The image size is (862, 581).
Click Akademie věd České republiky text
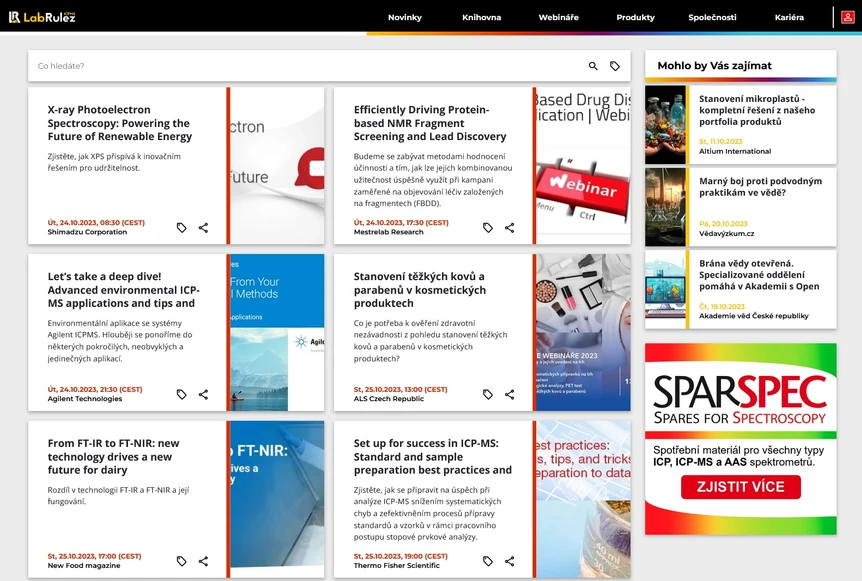[x=754, y=316]
